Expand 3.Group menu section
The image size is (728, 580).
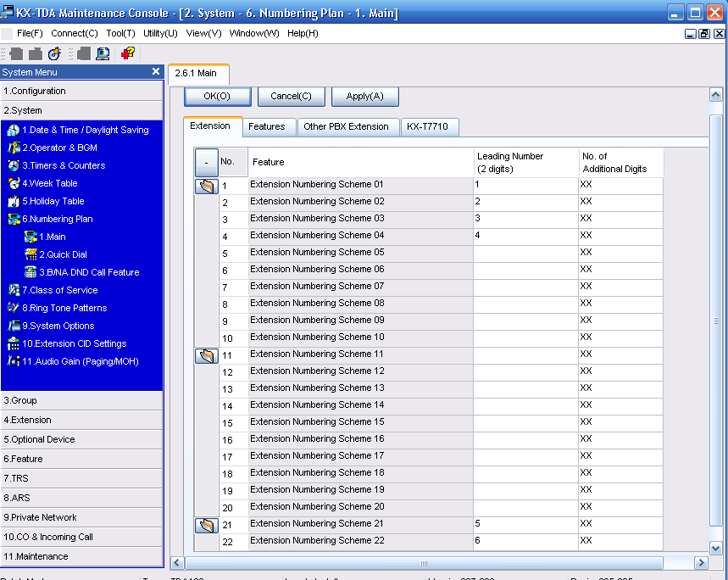tap(81, 400)
